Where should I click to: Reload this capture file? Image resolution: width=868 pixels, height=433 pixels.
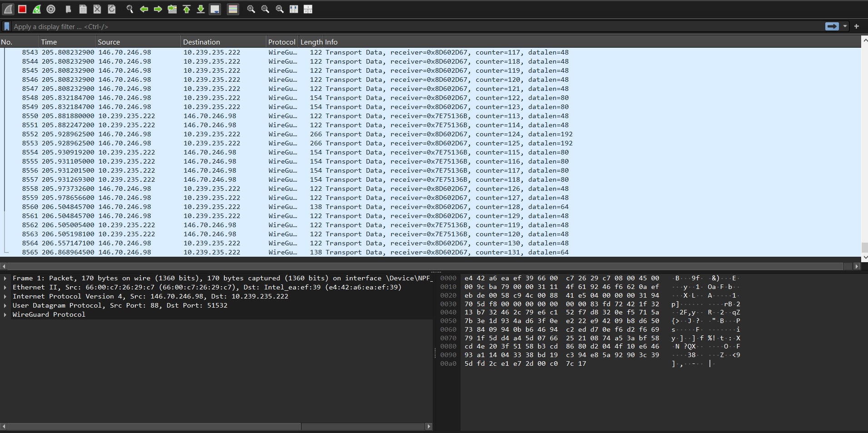112,9
